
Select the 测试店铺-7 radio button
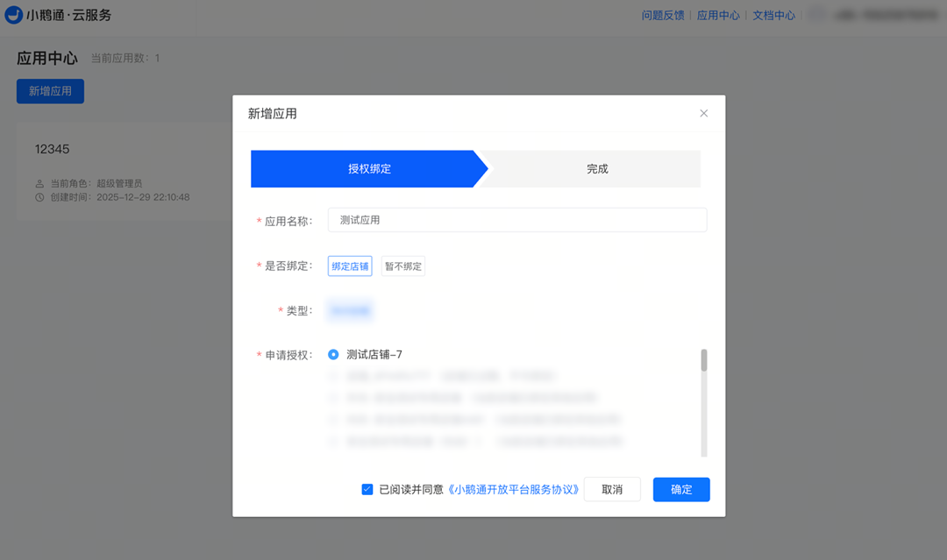pos(333,355)
